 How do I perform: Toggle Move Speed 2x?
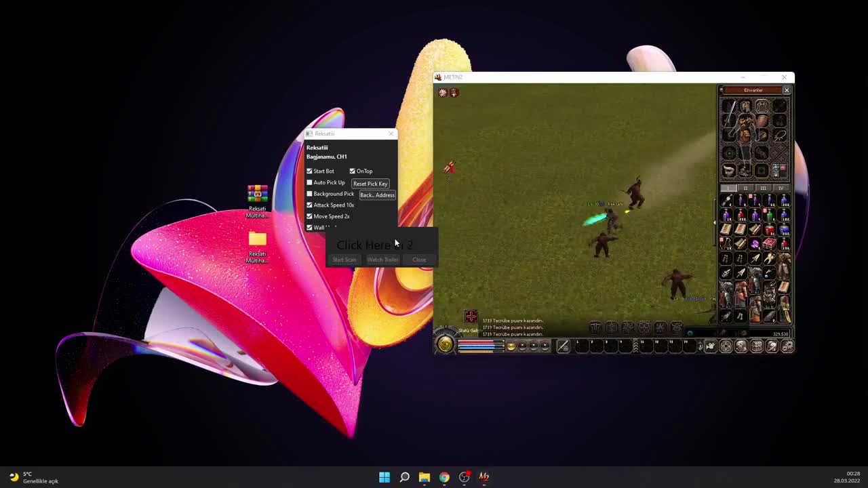pos(309,216)
